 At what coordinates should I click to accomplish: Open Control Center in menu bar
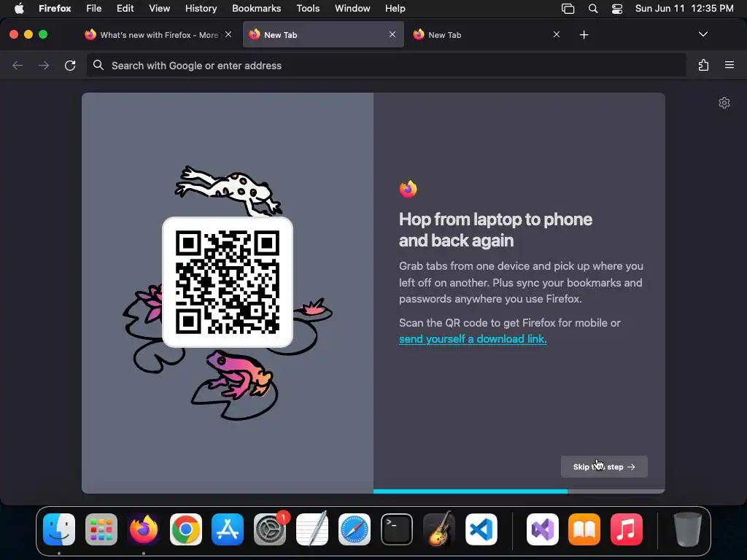(617, 9)
